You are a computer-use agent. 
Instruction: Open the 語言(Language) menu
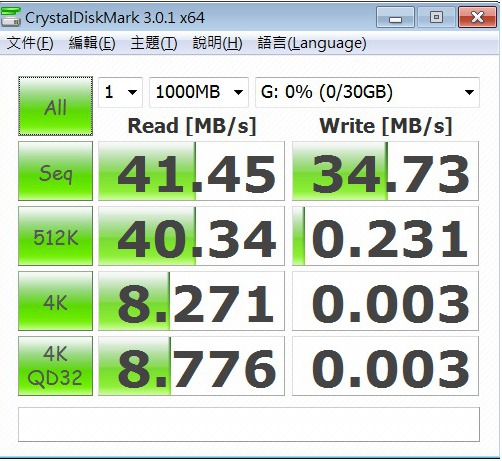coord(312,43)
